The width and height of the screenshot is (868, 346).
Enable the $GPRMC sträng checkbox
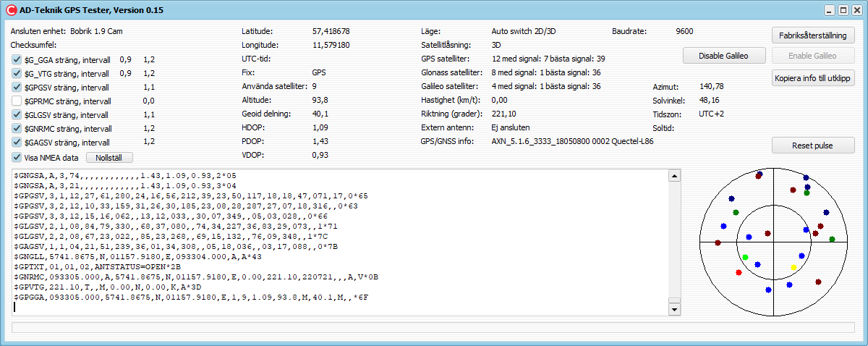pyautogui.click(x=17, y=101)
